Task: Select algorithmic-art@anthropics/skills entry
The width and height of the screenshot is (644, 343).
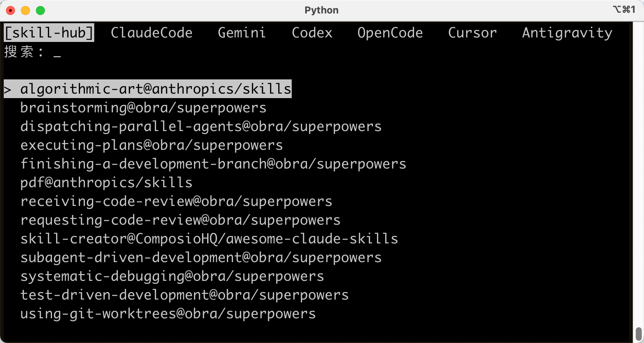Action: [x=148, y=89]
